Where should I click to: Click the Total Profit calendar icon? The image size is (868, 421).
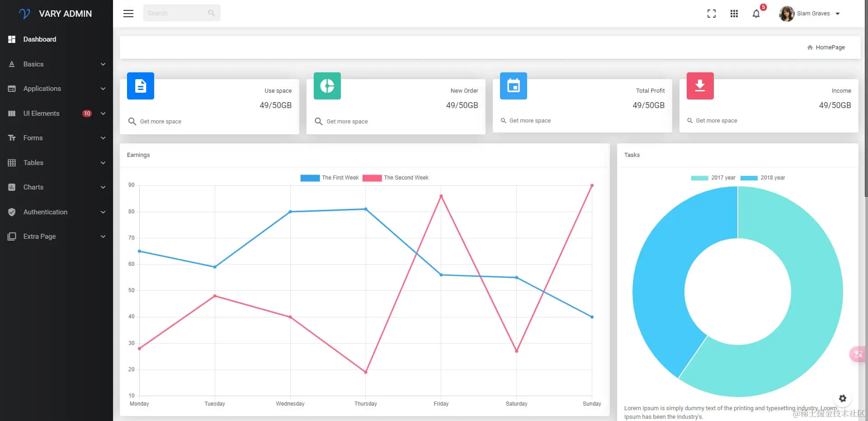click(x=514, y=86)
